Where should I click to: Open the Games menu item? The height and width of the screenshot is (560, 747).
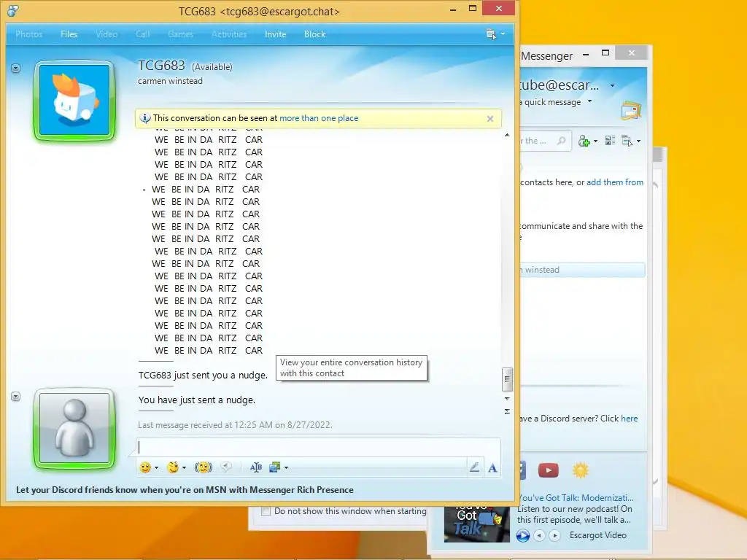[181, 34]
